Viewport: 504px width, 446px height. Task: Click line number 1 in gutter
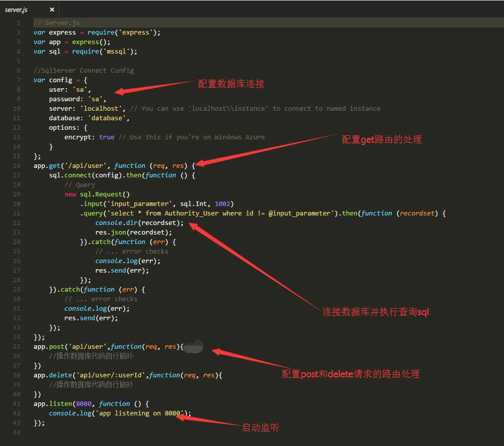coord(19,23)
